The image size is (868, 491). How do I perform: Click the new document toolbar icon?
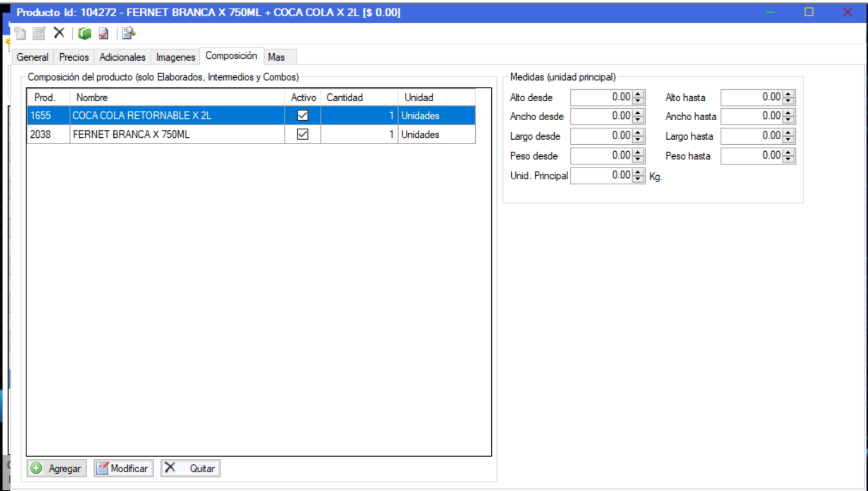21,34
